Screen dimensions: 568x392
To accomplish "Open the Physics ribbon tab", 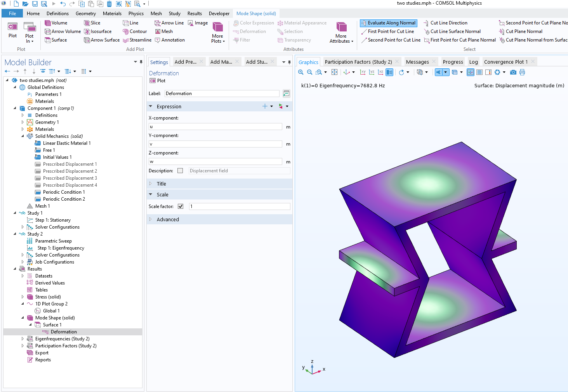I will [136, 14].
